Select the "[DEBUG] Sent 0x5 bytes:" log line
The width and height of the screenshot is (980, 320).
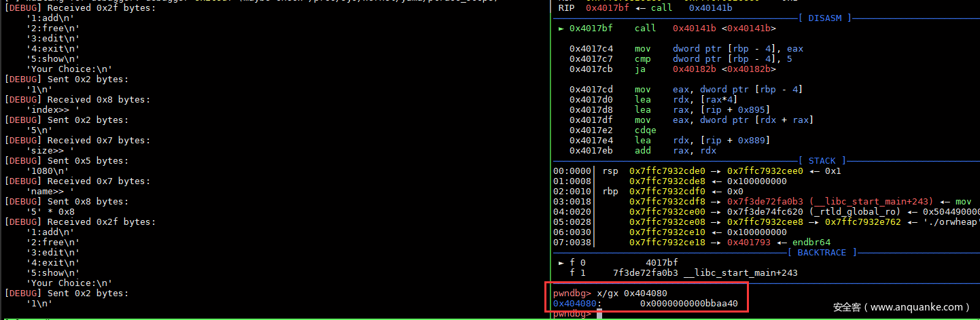(x=67, y=160)
